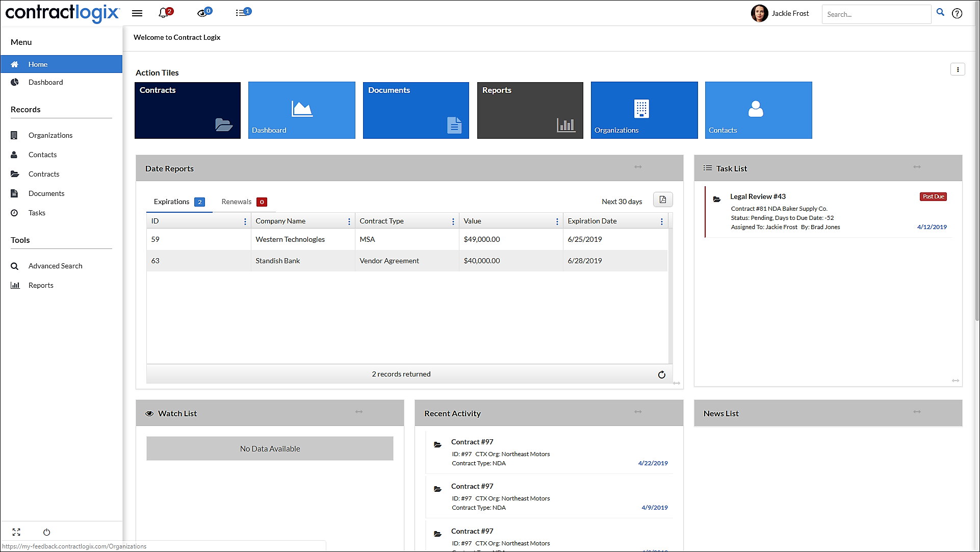Open Contract #97 dated 4/9/2019

[x=472, y=486]
